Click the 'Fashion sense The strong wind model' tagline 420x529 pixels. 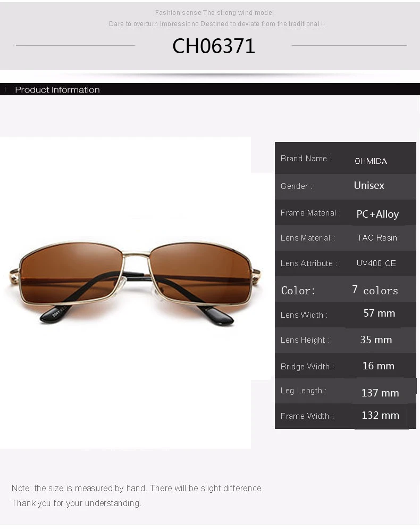(x=214, y=13)
